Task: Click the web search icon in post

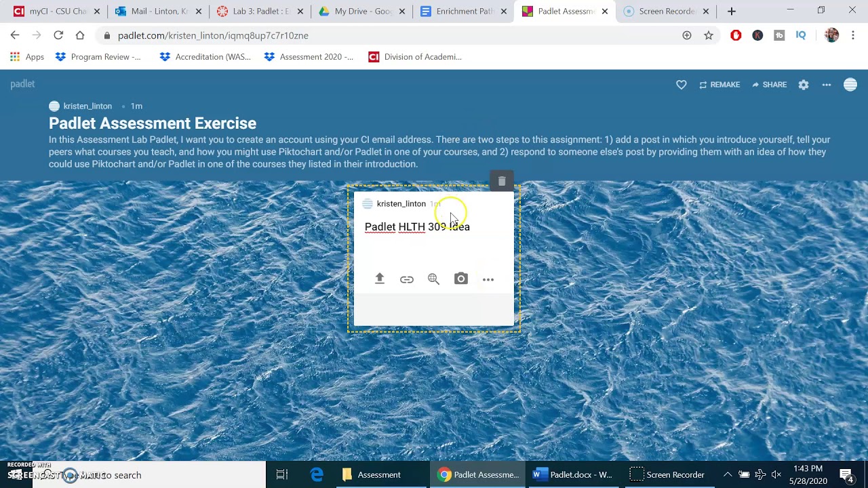Action: [434, 279]
